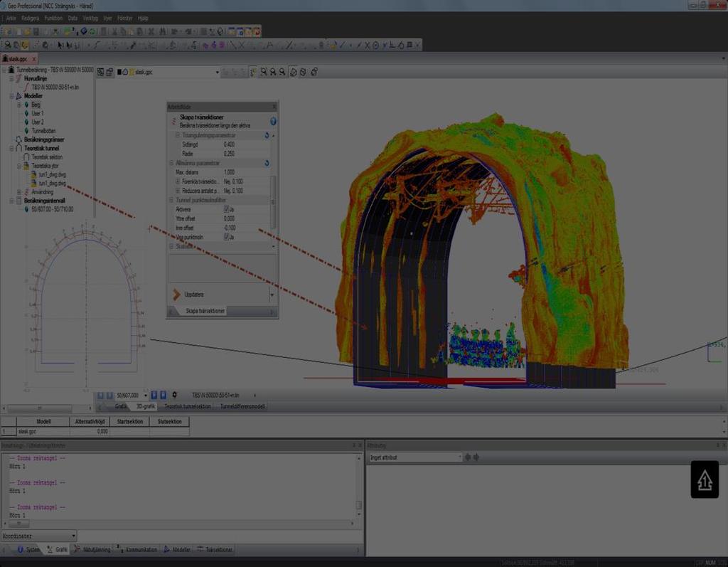Viewport: 728px width, 567px height.
Task: Toggle the Aktivera checkbox
Action: (x=227, y=209)
